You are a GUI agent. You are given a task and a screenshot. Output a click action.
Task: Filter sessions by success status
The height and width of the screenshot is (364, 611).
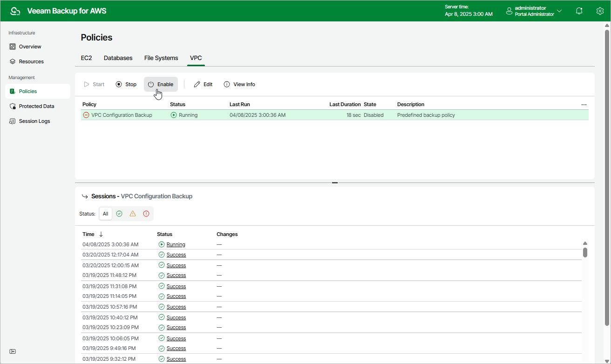click(x=119, y=214)
